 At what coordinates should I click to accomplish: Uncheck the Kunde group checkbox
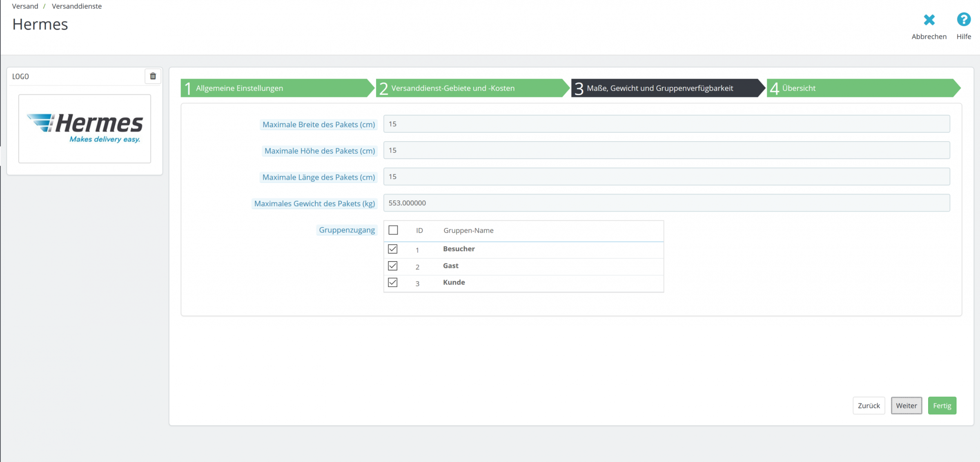pos(393,282)
